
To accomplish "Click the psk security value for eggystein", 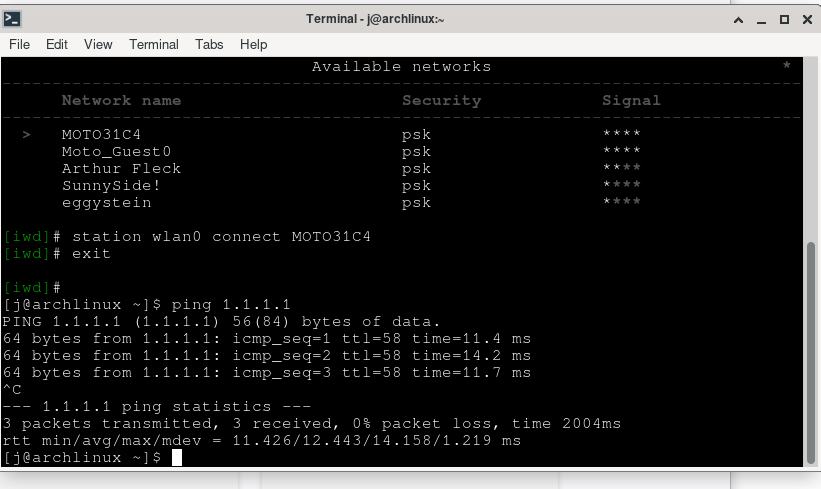I will click(416, 203).
